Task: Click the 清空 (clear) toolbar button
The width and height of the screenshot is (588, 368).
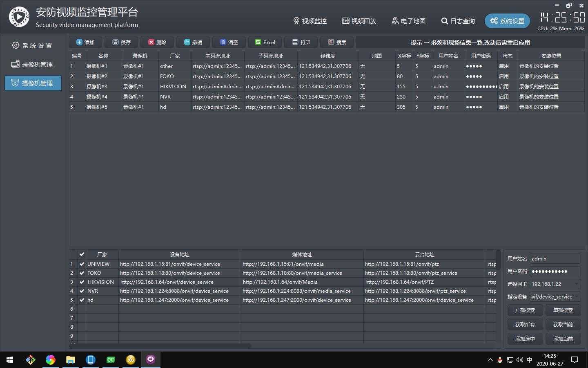Action: click(x=229, y=42)
